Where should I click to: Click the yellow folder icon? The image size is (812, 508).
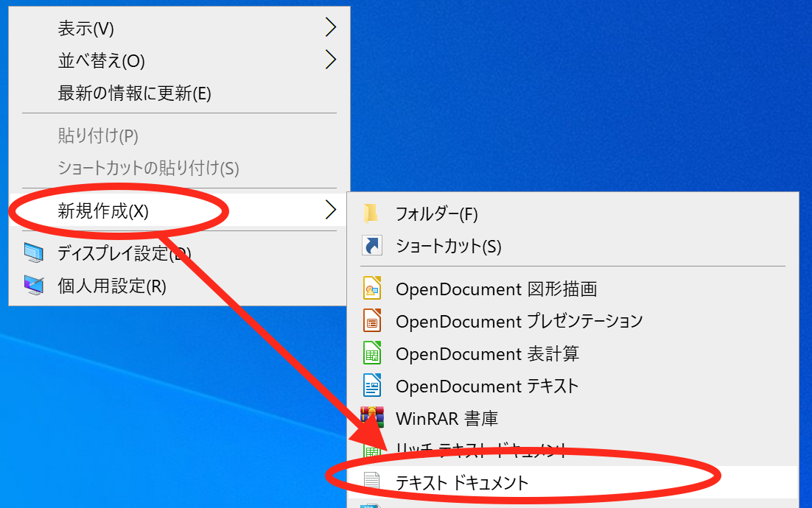tap(371, 213)
